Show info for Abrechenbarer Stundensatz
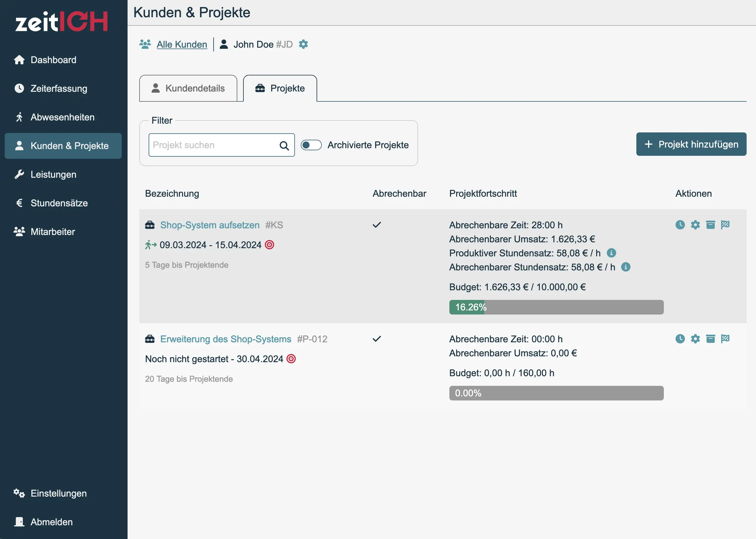Viewport: 756px width, 539px height. pyautogui.click(x=626, y=267)
